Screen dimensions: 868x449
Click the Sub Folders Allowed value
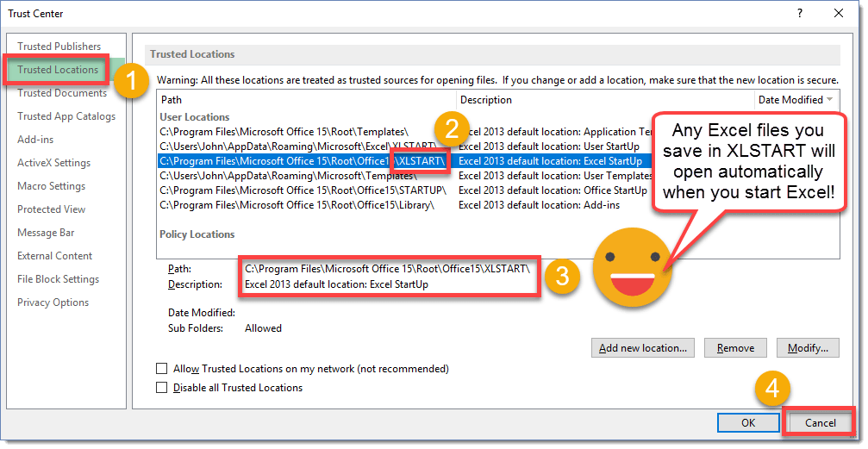coord(263,328)
